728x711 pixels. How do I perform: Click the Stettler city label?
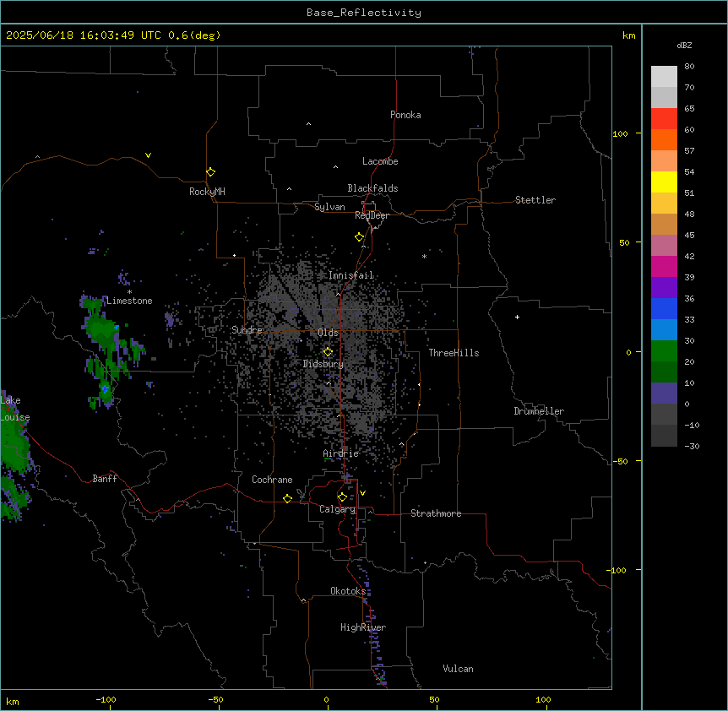coord(535,200)
